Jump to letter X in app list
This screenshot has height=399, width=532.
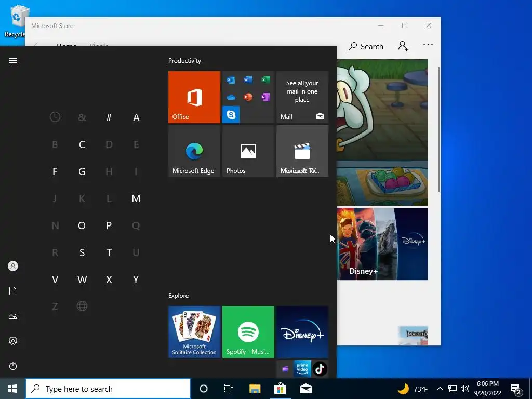tap(109, 280)
